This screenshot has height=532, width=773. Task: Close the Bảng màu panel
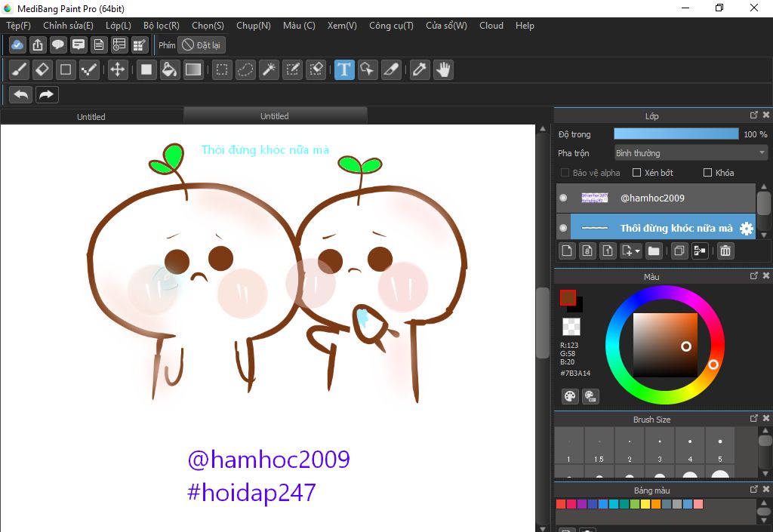766,489
